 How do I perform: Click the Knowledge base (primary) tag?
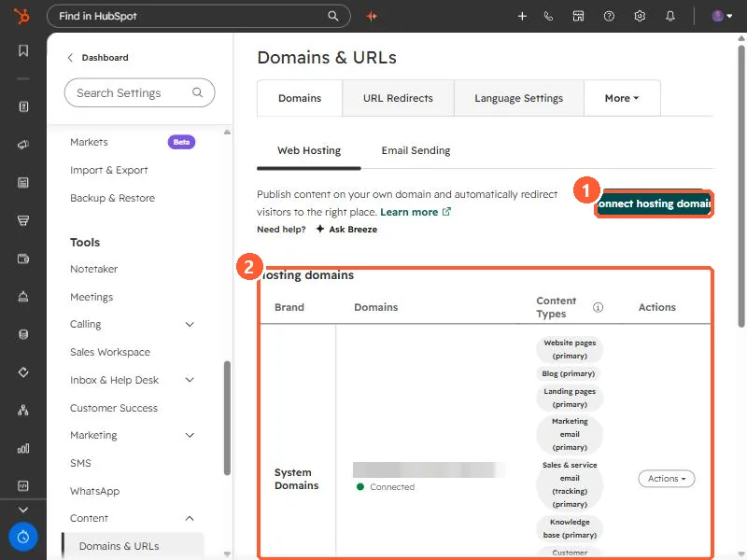(570, 528)
